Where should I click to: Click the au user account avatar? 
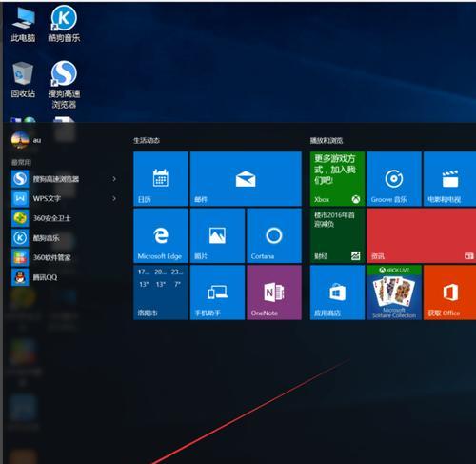(x=20, y=140)
